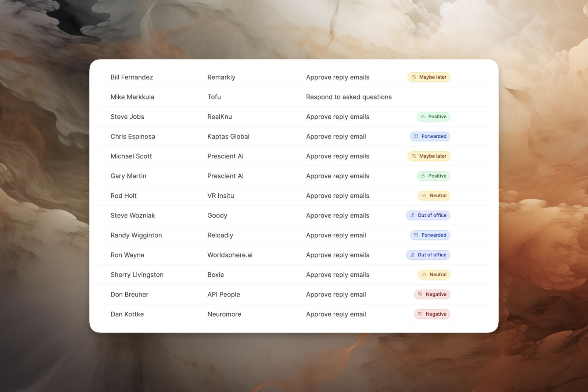
Task: Click 'Approve reply emails' in Steve Wozniak's row
Action: 337,215
